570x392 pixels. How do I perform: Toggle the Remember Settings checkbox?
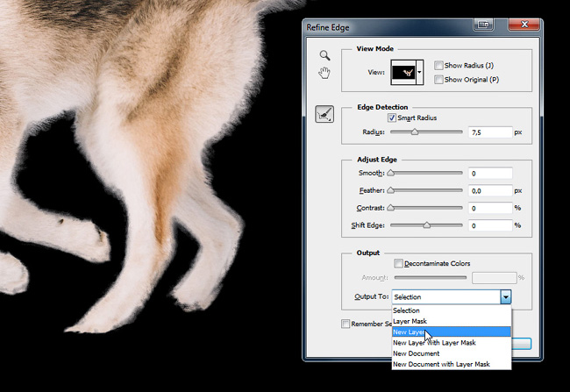point(346,324)
